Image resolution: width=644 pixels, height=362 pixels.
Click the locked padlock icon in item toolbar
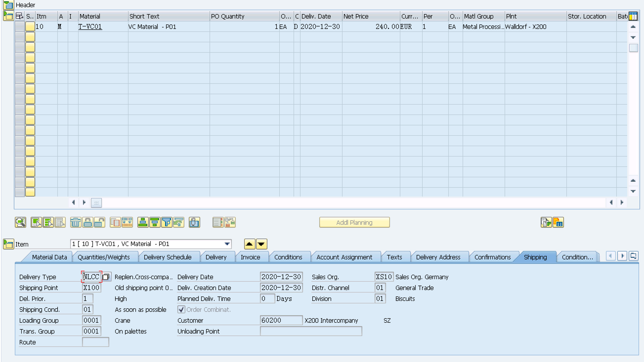(87, 222)
